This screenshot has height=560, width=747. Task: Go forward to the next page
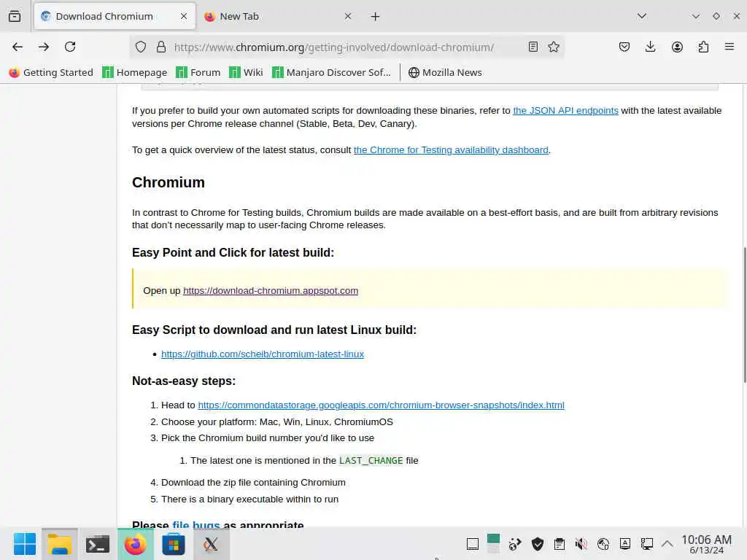[44, 47]
